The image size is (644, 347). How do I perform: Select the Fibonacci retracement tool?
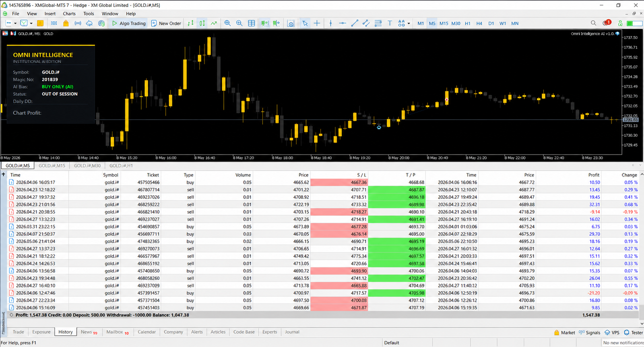(x=378, y=23)
